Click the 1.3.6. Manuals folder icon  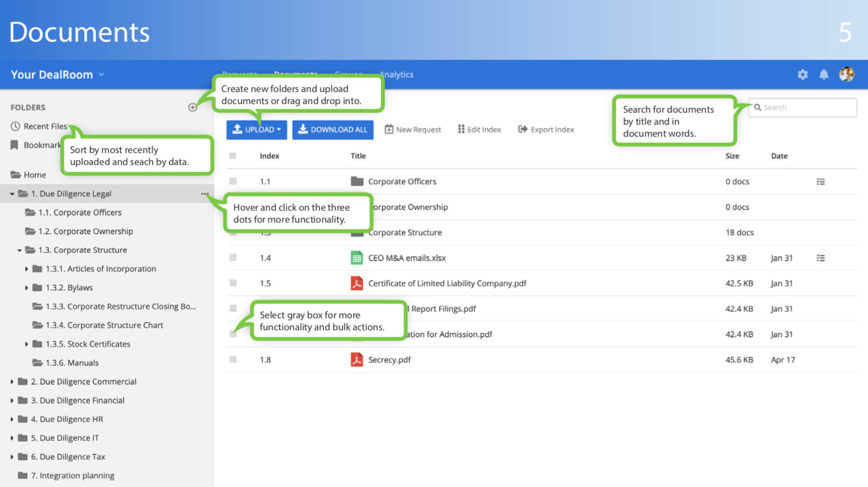37,363
